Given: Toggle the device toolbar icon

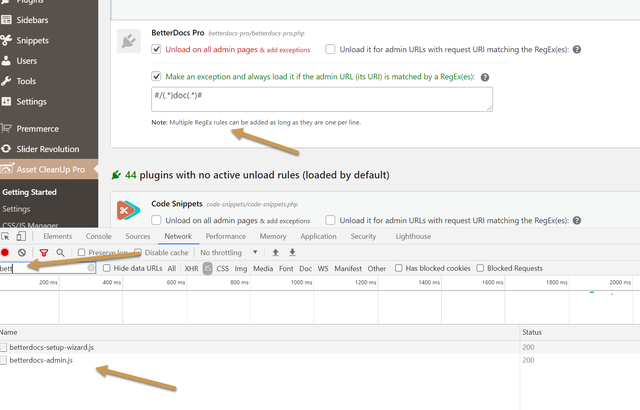Looking at the screenshot, I should [x=21, y=237].
